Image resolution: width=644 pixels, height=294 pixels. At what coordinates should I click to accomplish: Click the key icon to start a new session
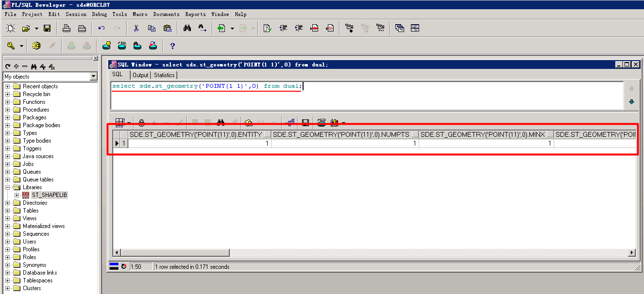tap(11, 45)
